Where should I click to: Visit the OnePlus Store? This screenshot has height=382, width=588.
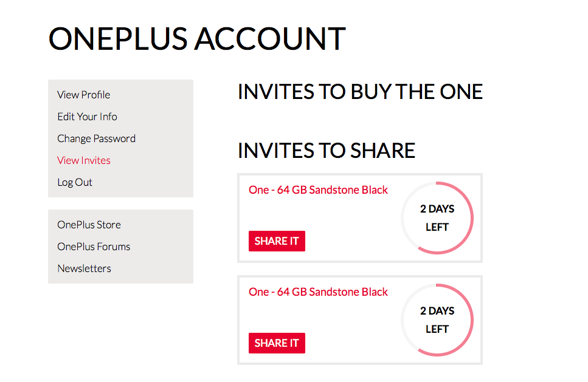point(89,225)
